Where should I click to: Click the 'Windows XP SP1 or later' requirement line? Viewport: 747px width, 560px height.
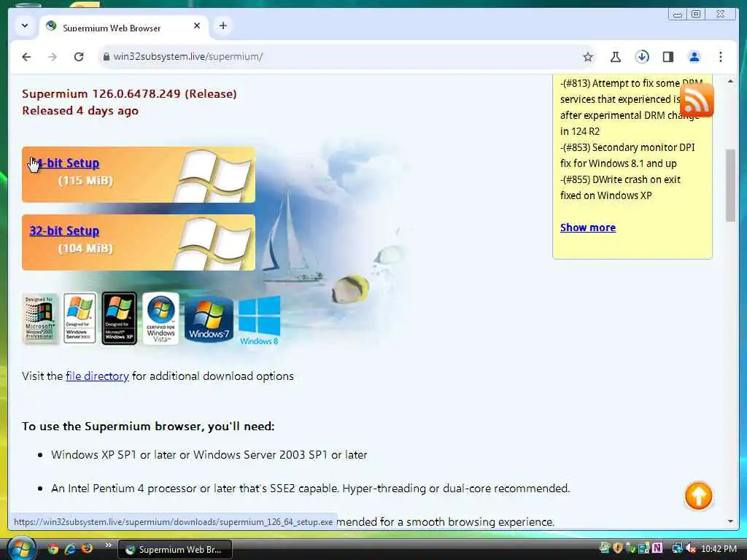coord(209,455)
